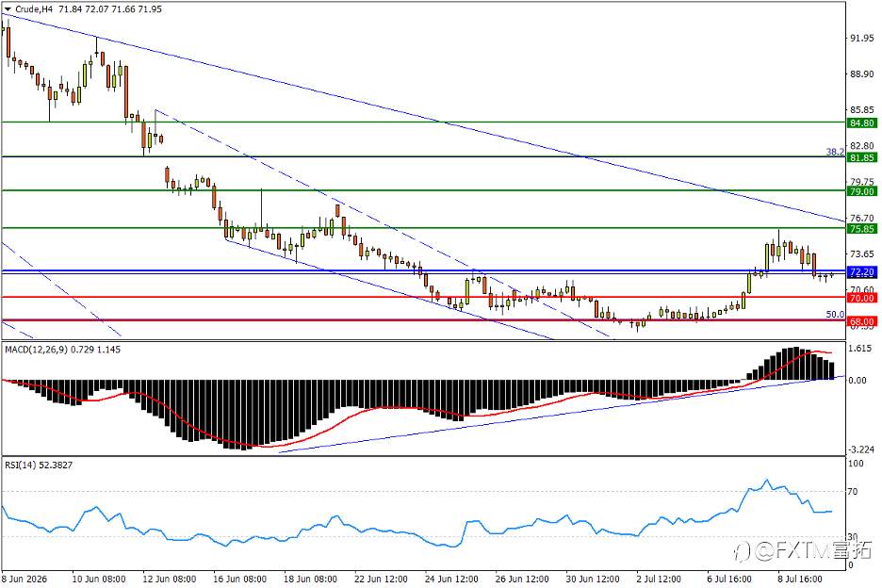Click the 22 Jun 12:00 time label
Image resolution: width=882 pixels, height=588 pixels.
381,579
